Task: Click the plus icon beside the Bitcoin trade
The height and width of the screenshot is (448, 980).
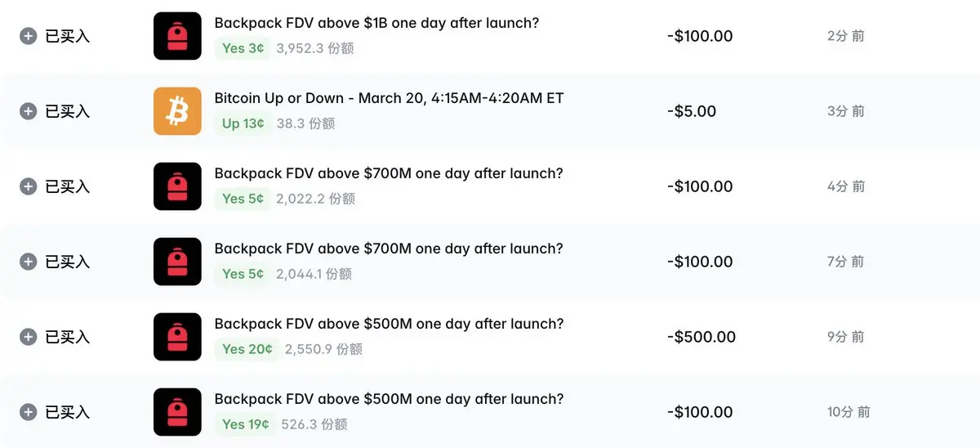Action: (29, 111)
